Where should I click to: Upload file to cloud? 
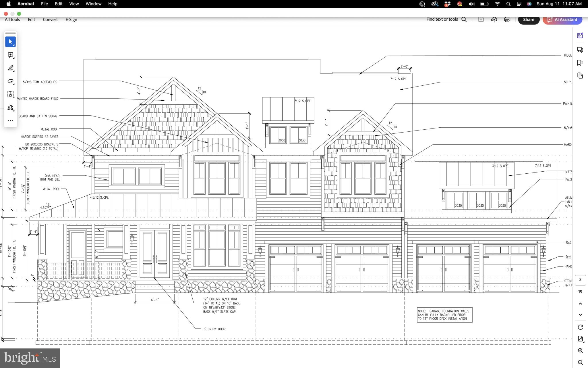tap(494, 20)
